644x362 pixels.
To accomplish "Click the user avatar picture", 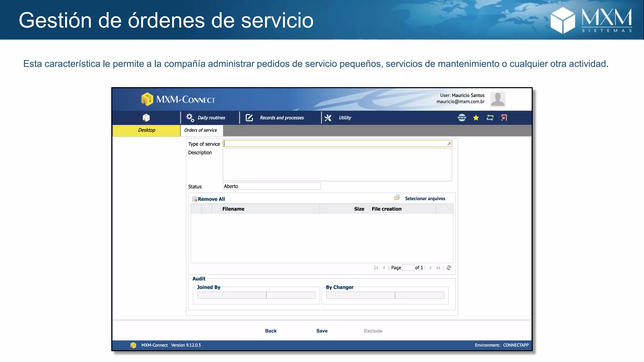I will click(498, 99).
